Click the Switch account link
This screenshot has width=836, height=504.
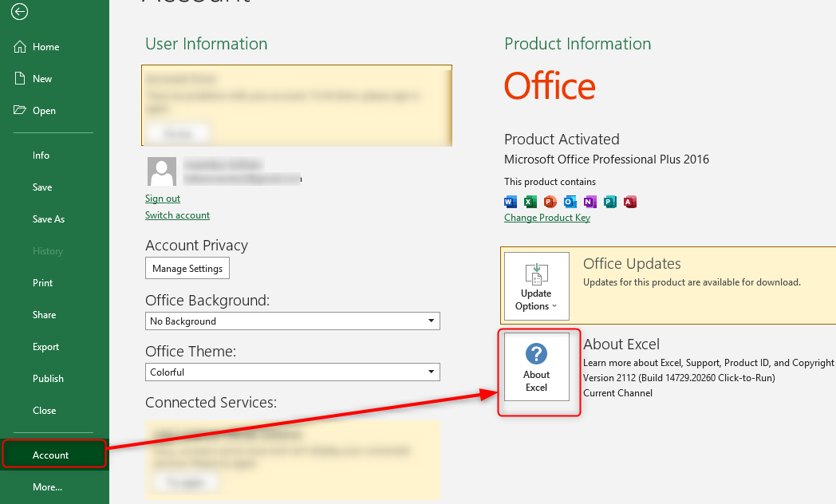(x=178, y=215)
